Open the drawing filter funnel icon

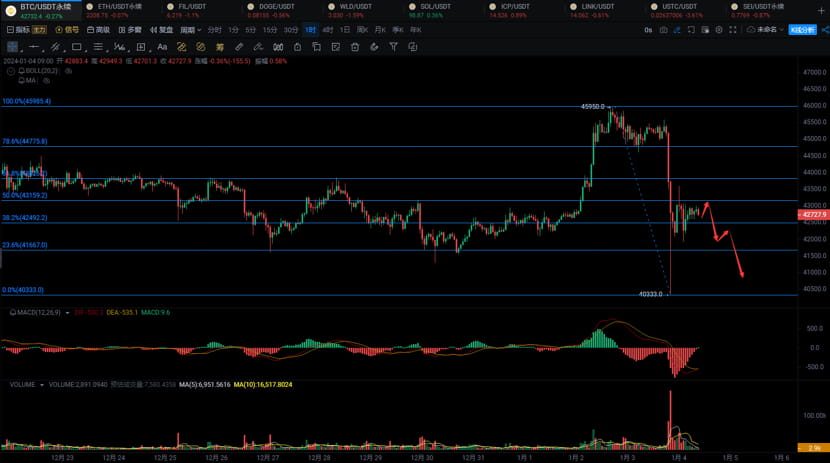click(x=394, y=47)
